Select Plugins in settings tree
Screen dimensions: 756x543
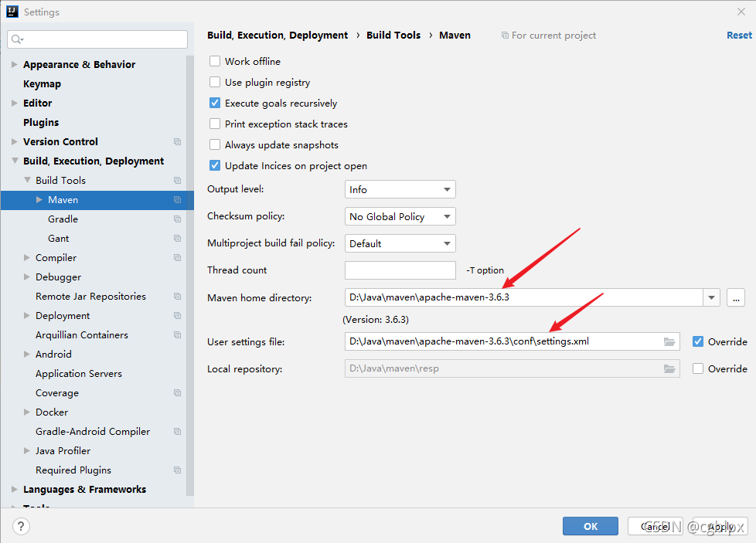(41, 122)
